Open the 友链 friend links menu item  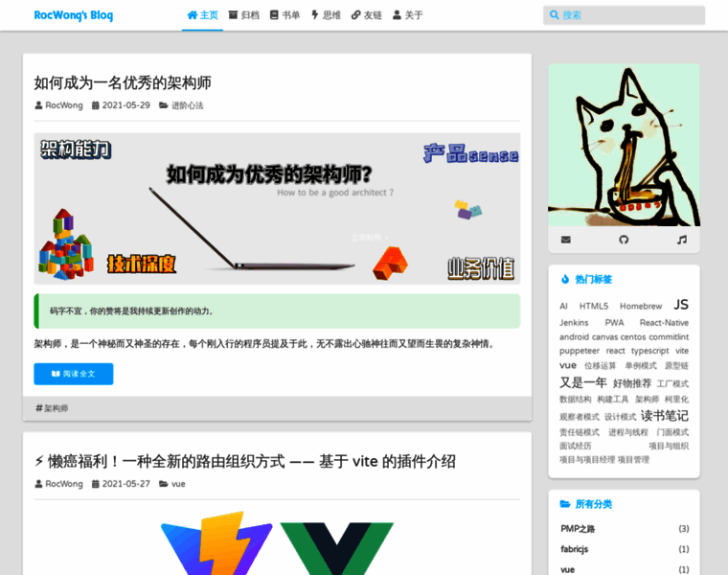pos(366,15)
